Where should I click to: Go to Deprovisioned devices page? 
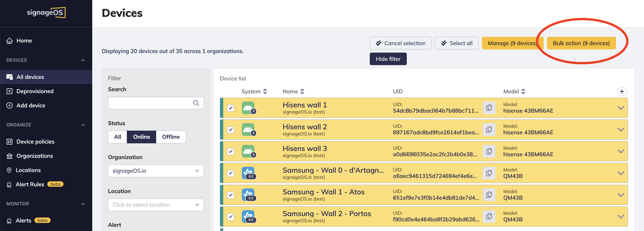(35, 91)
